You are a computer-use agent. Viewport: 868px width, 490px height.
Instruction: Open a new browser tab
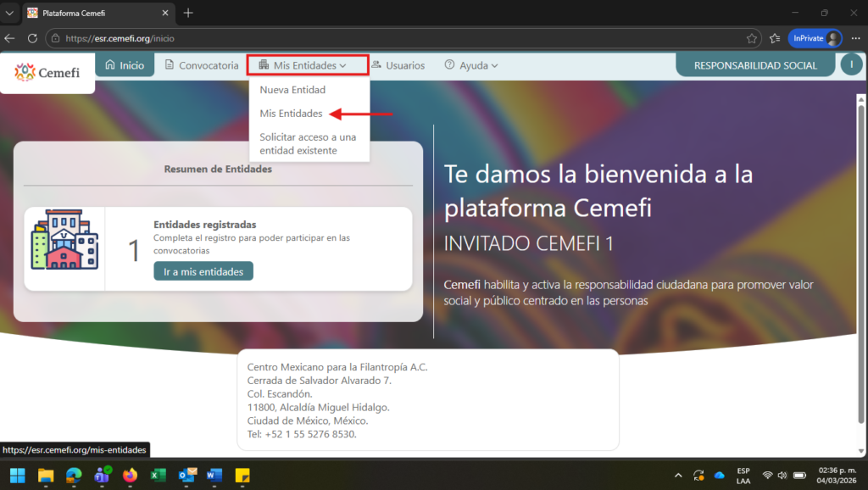(x=188, y=13)
